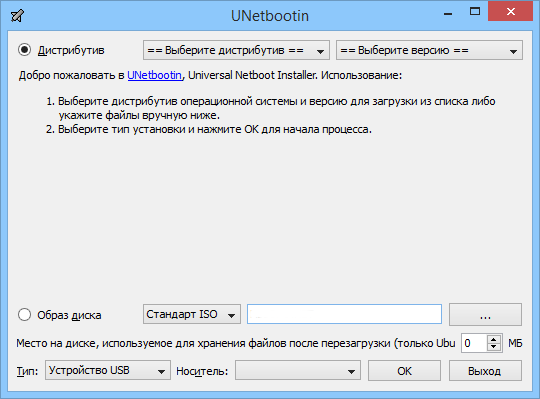The height and width of the screenshot is (399, 540).
Task: Increase the МБ value with up arrow
Action: click(494, 339)
